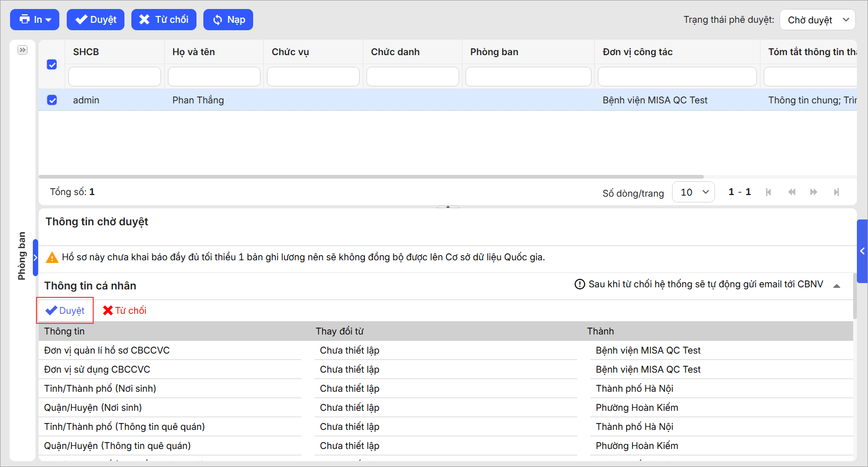Click the top Từ chối reject button
This screenshot has height=467, width=868.
click(164, 20)
